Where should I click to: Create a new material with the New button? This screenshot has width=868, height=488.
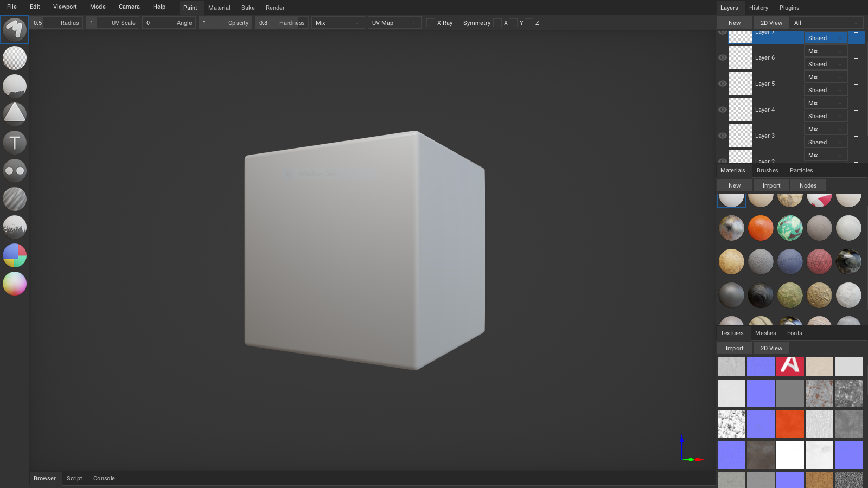[x=734, y=185]
